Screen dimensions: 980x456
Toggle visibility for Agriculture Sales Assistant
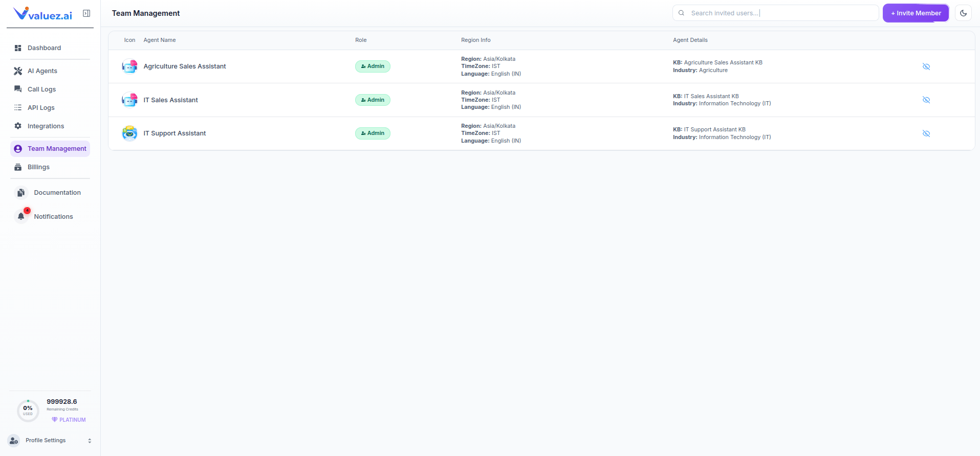926,66
